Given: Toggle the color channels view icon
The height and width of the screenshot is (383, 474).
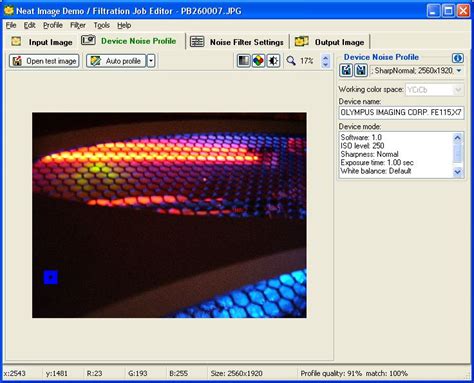Looking at the screenshot, I should click(x=258, y=61).
